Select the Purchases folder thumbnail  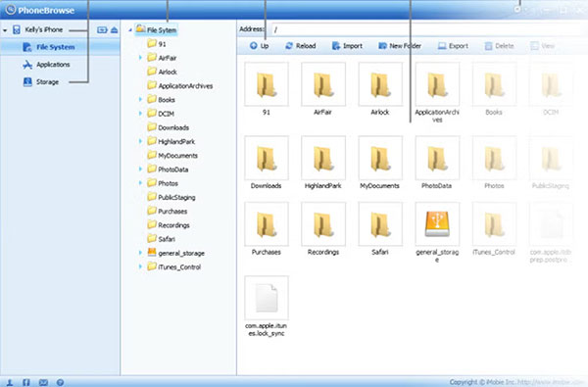tap(267, 224)
